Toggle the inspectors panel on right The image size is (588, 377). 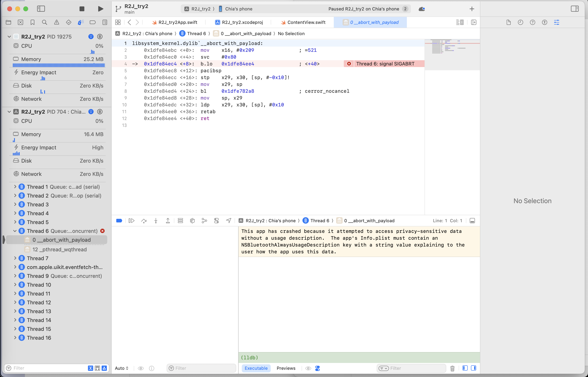(x=575, y=9)
